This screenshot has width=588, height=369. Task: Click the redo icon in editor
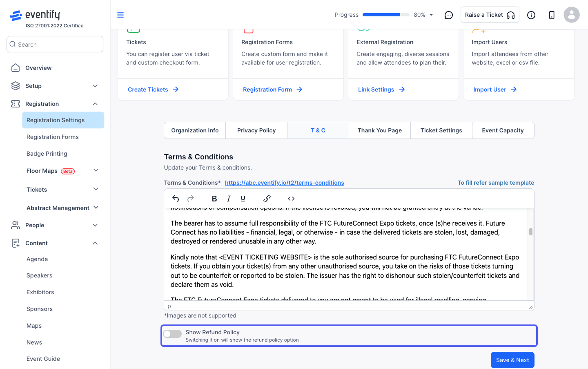[191, 199]
